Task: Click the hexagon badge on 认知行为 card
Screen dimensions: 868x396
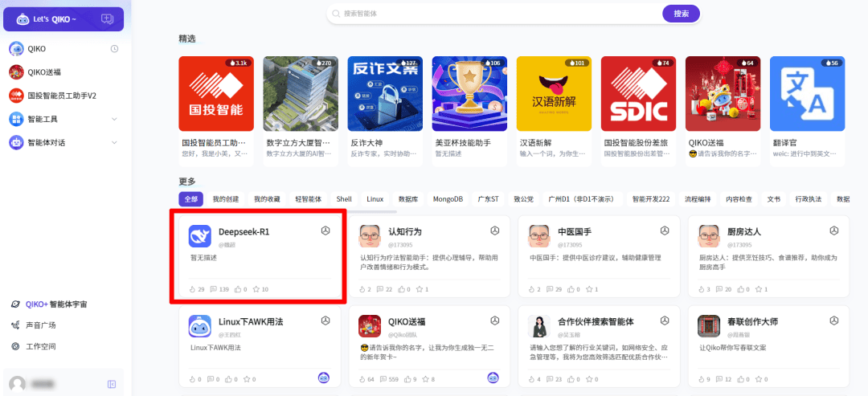Action: [495, 231]
